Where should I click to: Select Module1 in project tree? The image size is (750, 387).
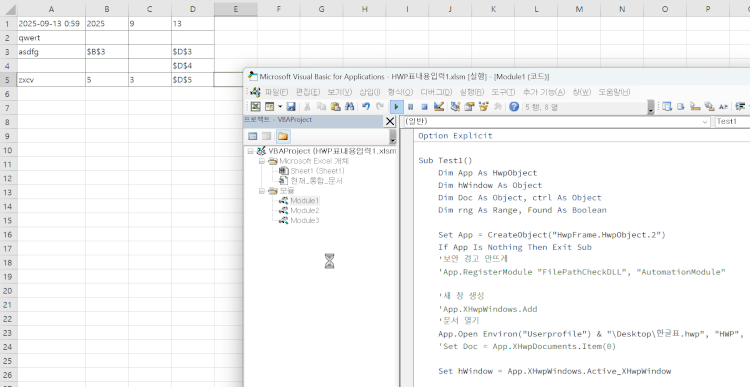coord(305,200)
